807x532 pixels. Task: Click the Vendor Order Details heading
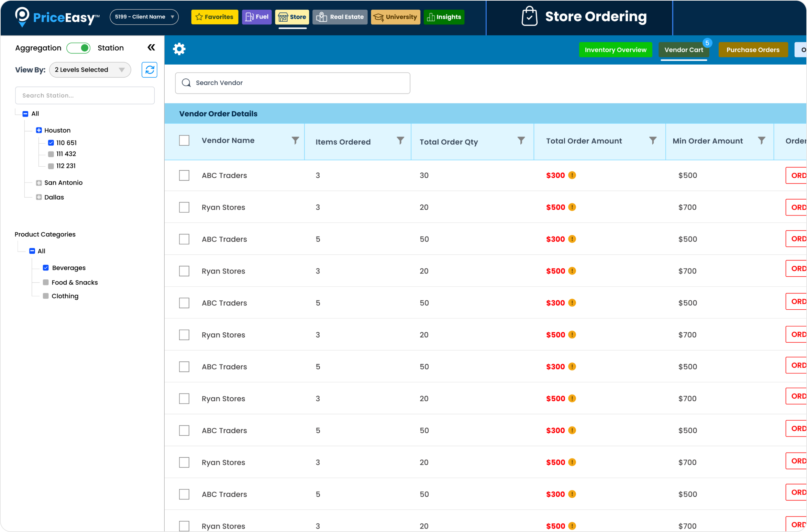[218, 114]
